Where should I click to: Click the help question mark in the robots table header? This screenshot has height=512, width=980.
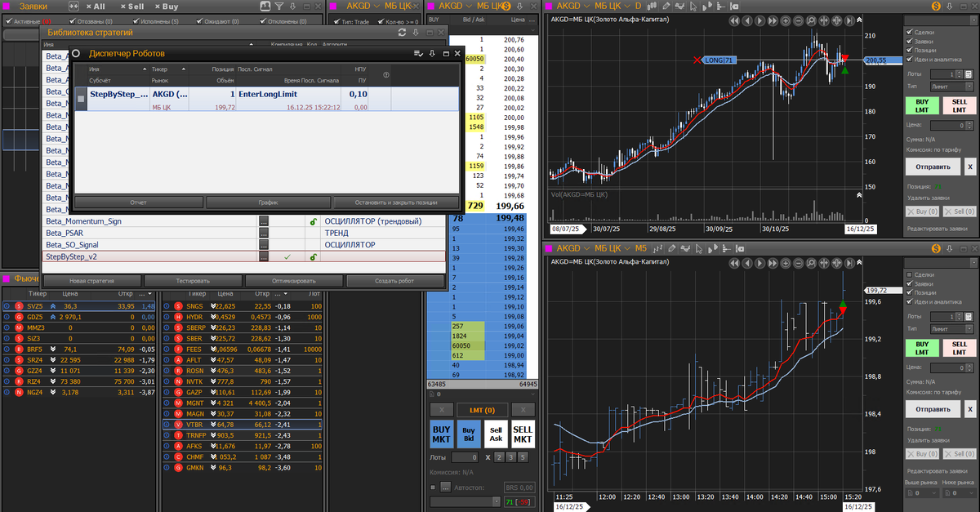(385, 75)
